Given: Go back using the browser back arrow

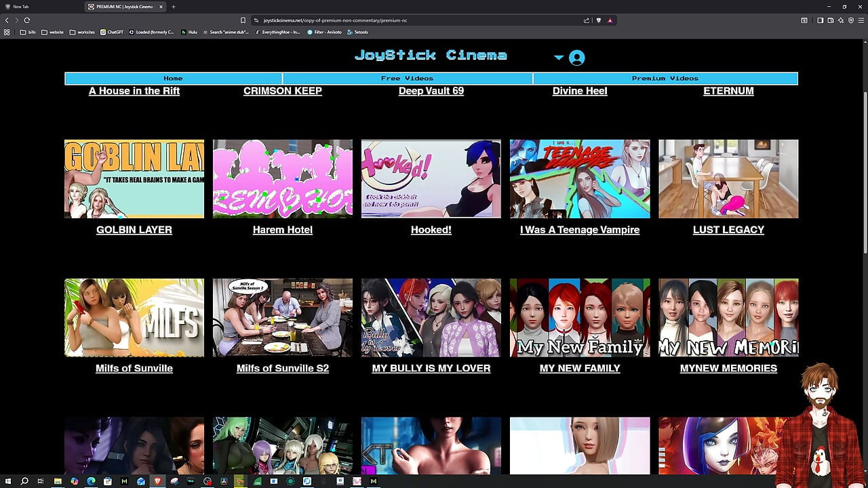Looking at the screenshot, I should pyautogui.click(x=7, y=20).
